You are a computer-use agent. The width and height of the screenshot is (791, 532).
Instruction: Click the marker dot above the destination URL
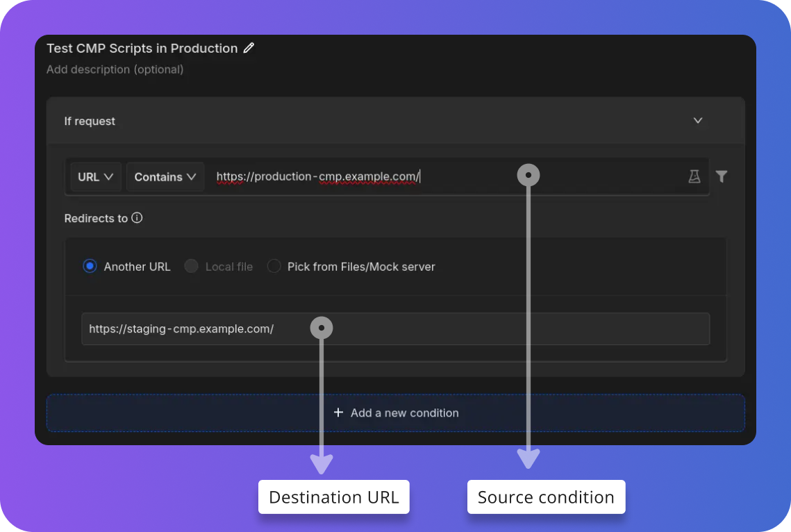(322, 327)
